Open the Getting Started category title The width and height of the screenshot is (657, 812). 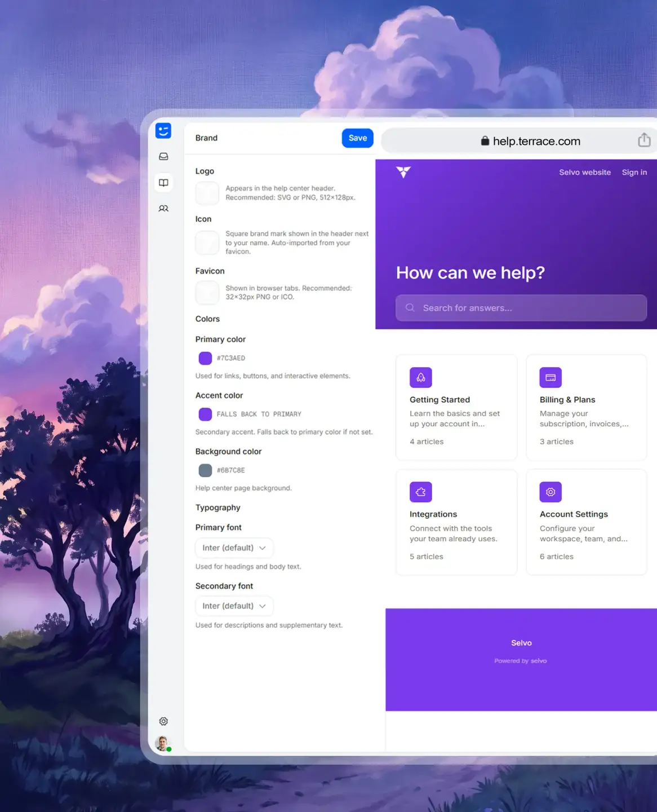pos(440,400)
